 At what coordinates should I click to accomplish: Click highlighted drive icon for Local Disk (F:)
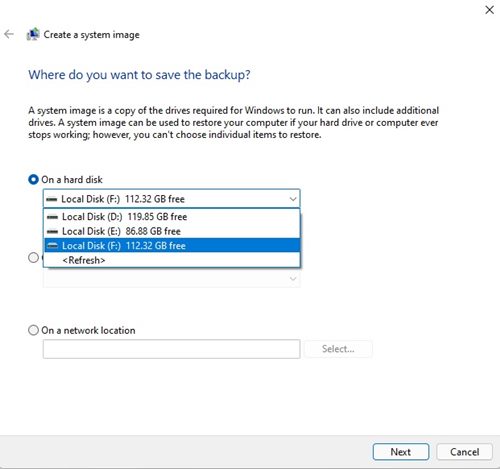52,246
